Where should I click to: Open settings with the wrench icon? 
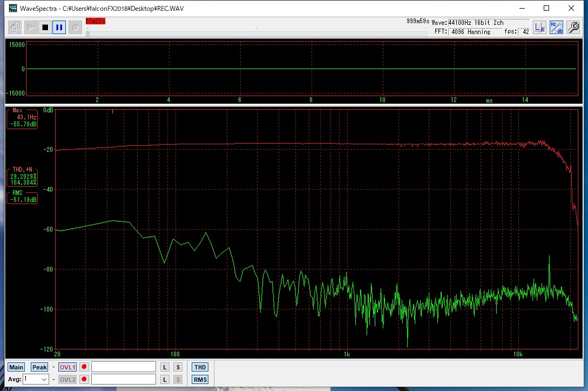point(573,28)
